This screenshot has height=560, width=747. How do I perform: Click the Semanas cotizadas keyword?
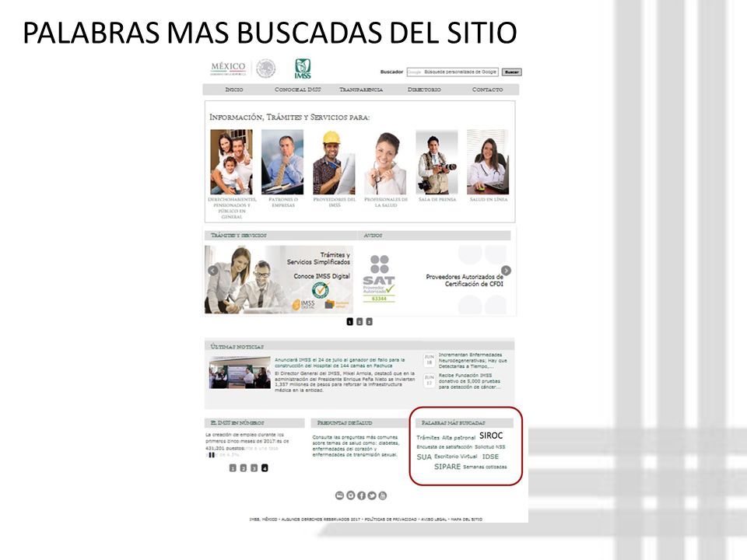click(x=485, y=467)
